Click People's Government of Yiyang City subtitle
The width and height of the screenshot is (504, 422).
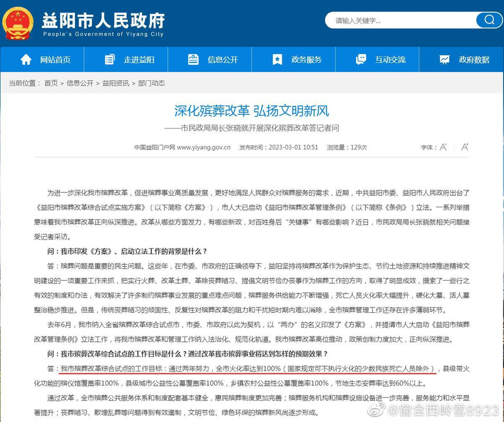point(103,34)
